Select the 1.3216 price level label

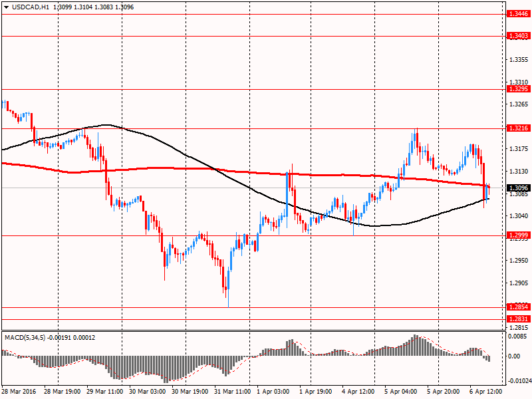coord(519,128)
